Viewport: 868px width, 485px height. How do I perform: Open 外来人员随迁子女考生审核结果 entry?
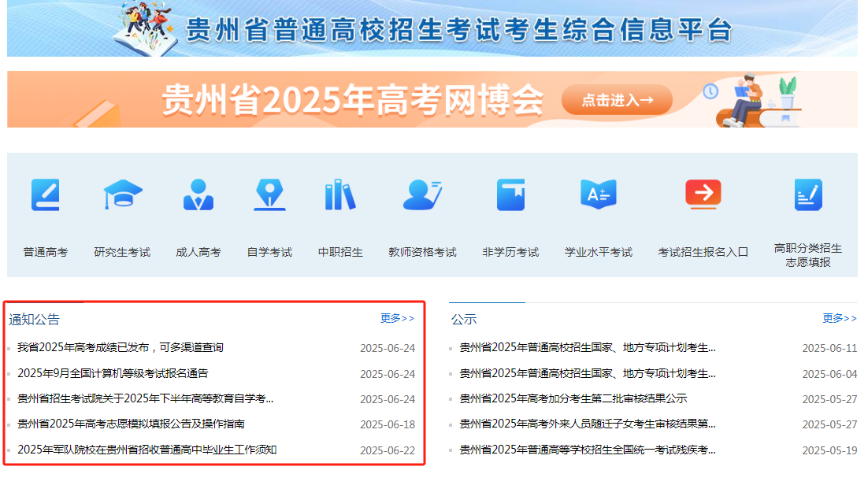(x=588, y=424)
